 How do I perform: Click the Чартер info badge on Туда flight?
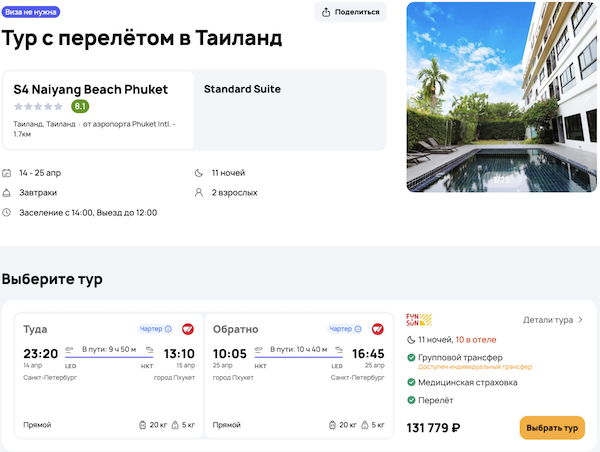coord(155,328)
